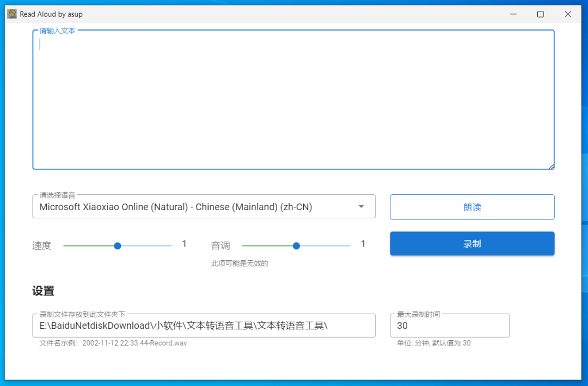Click the Read Aloud by asup title text

tap(51, 14)
